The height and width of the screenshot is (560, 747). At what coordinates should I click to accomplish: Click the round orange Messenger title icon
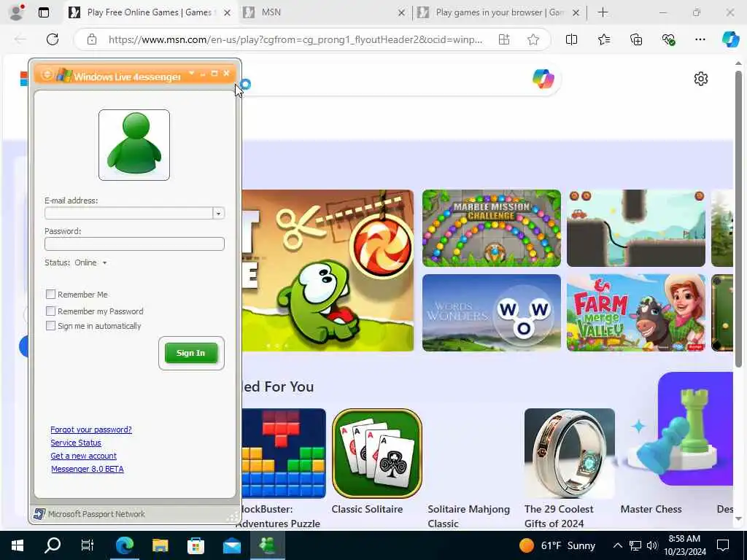pyautogui.click(x=47, y=75)
